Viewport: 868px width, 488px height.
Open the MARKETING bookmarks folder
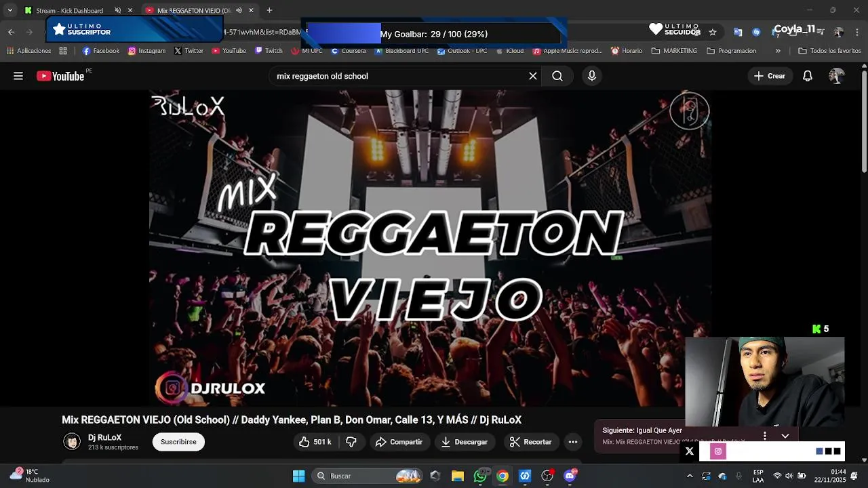674,51
